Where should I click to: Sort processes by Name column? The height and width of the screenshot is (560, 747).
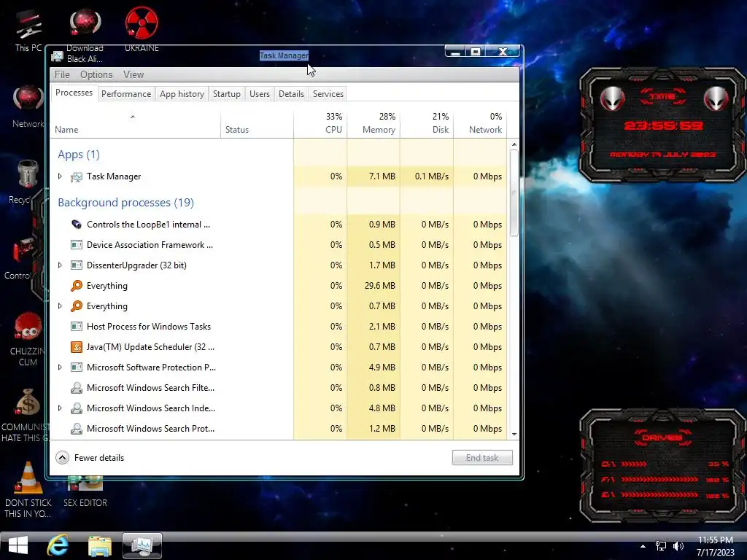pos(135,123)
